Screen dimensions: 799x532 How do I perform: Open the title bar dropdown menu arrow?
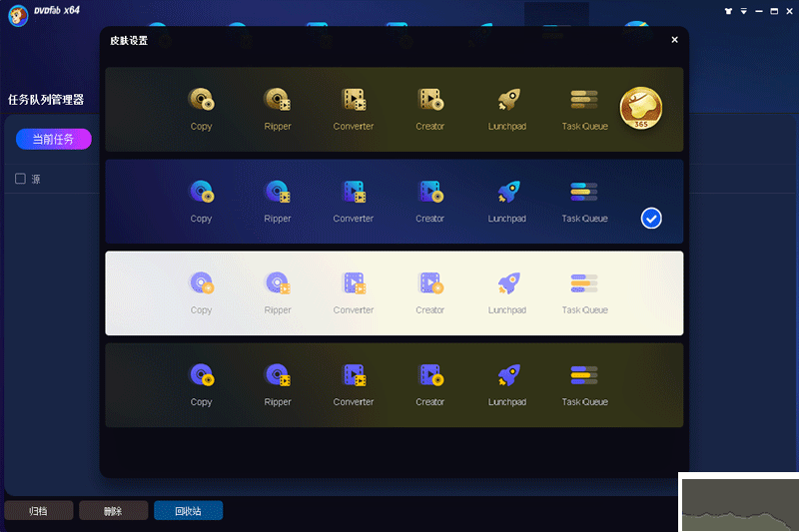(743, 11)
